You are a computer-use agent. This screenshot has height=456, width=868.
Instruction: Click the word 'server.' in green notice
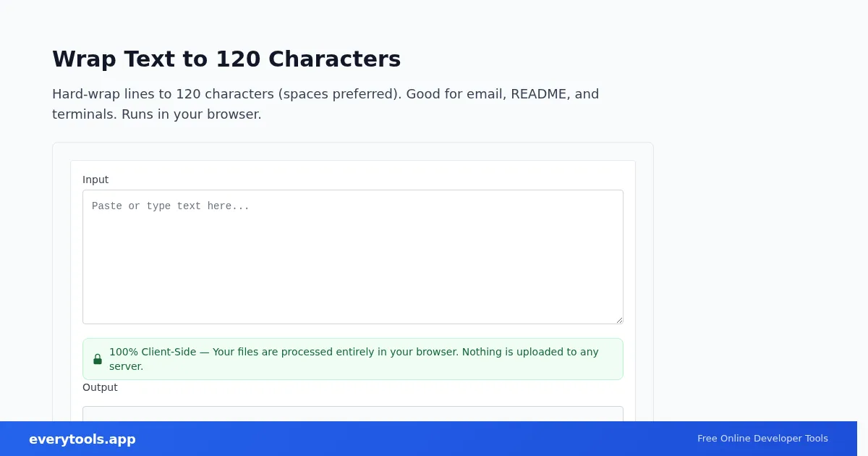tap(127, 366)
